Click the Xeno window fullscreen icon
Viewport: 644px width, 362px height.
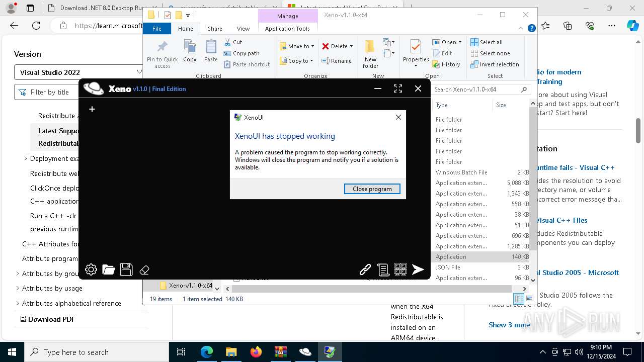point(398,88)
